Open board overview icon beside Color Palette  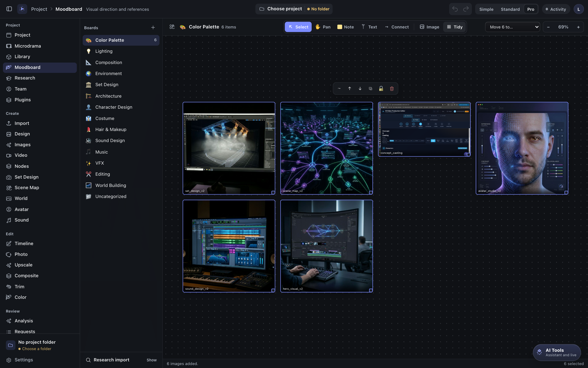[172, 27]
